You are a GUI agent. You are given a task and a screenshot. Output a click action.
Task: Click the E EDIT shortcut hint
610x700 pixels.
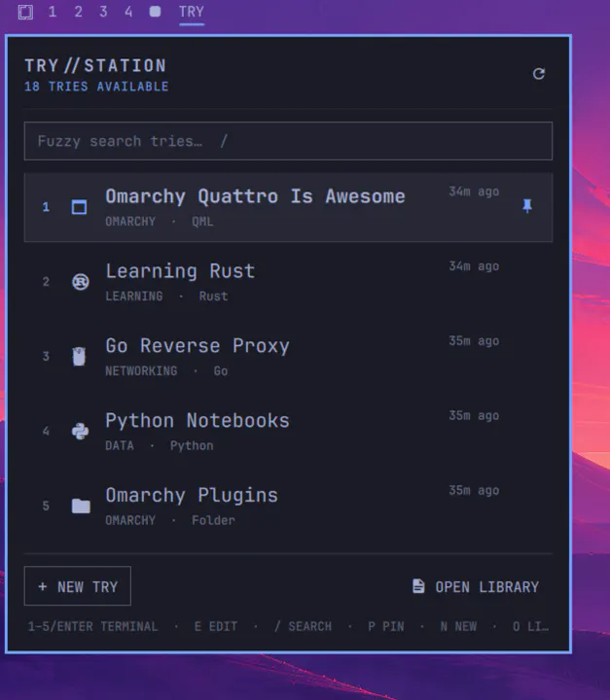[x=216, y=626]
